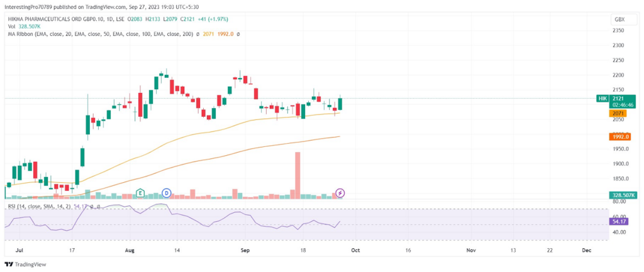Click the 328.507K volume axis label

point(622,196)
